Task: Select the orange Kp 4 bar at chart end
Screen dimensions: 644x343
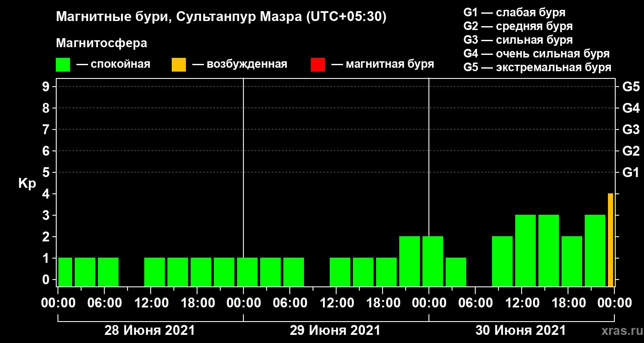Action: pyautogui.click(x=611, y=240)
